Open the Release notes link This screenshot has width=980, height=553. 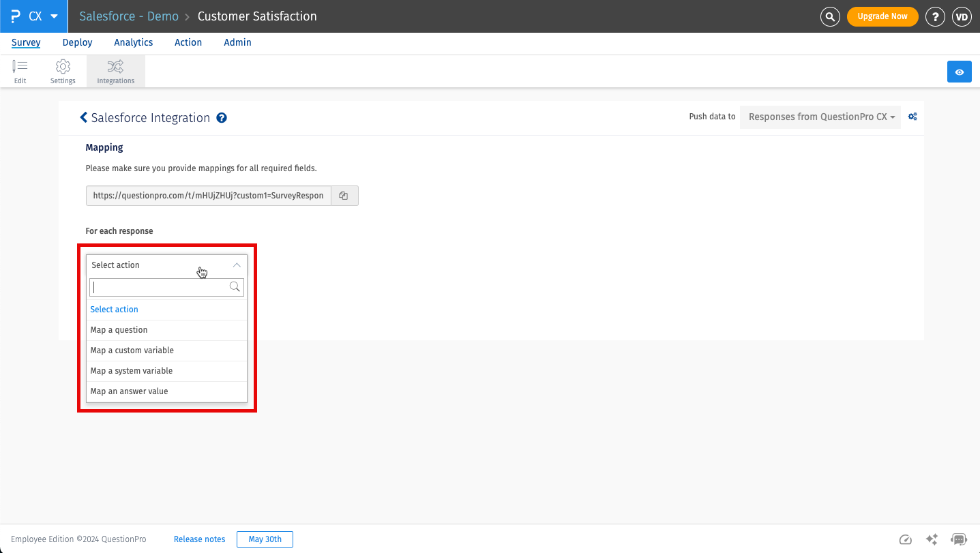coord(199,539)
